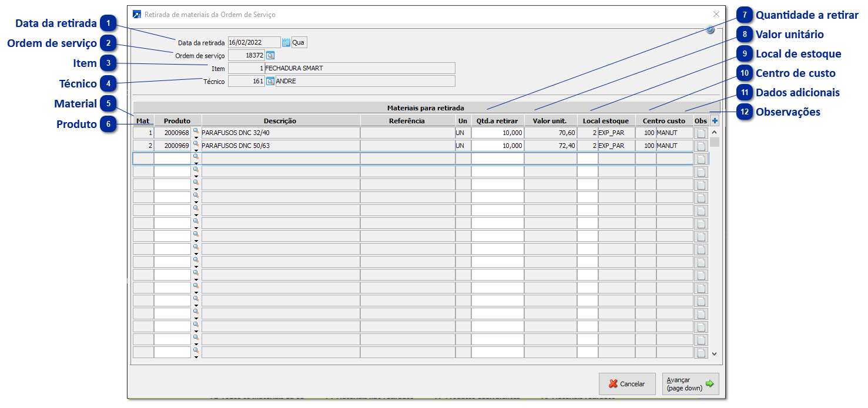Image resolution: width=868 pixels, height=408 pixels.
Task: Click the Mat. column header
Action: pyautogui.click(x=143, y=120)
